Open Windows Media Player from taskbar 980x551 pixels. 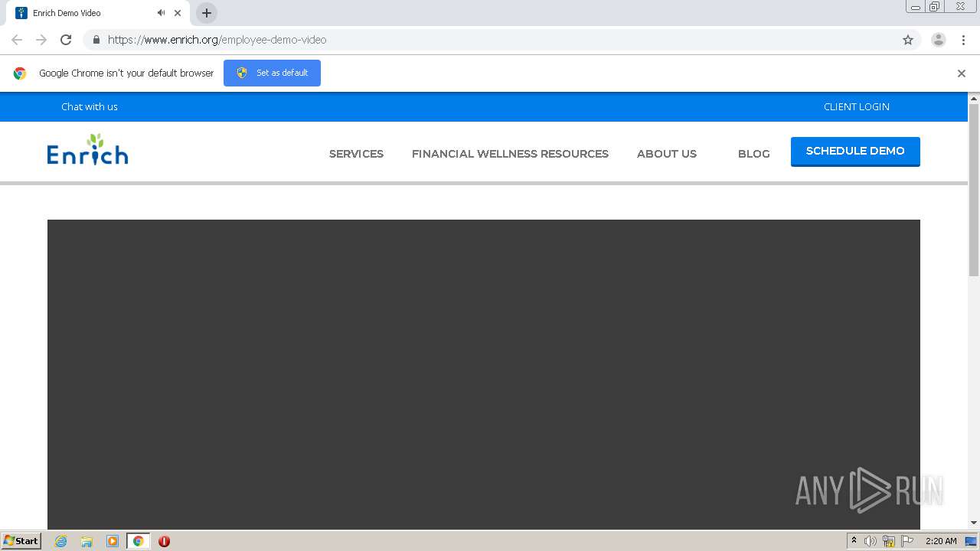(113, 541)
